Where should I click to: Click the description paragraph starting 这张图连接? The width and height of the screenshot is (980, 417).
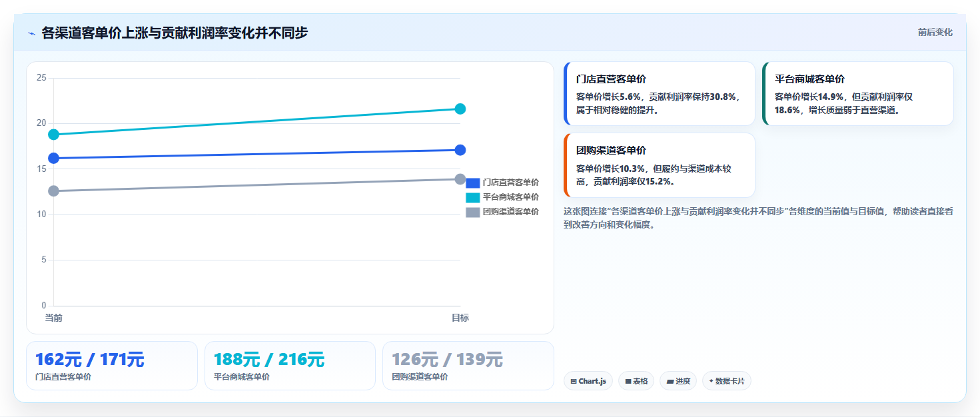click(x=758, y=218)
